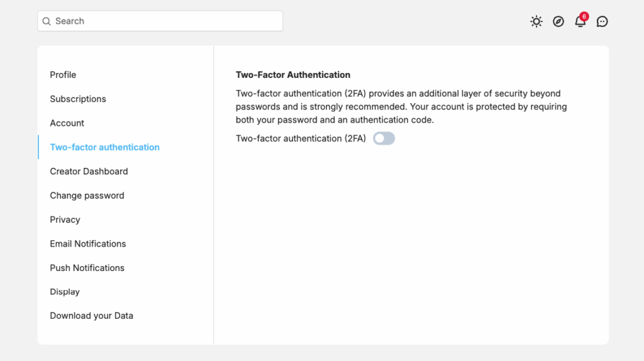644x361 pixels.
Task: Open the Creator Dashboard section
Action: coord(89,171)
